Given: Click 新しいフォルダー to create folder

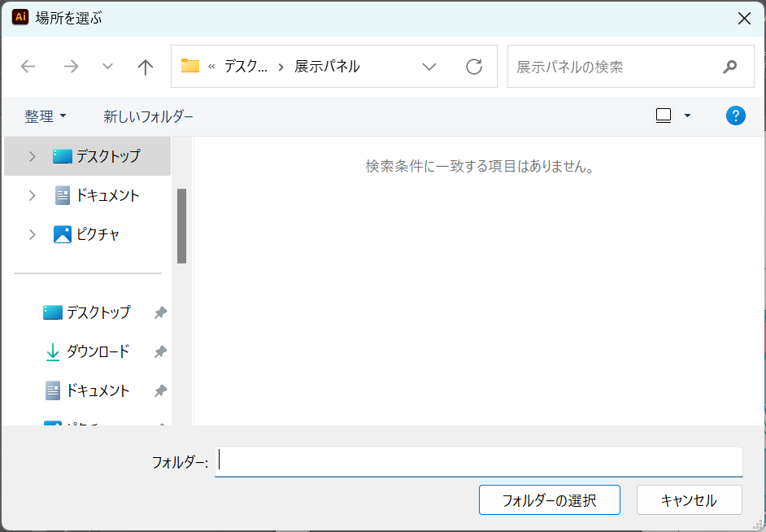Looking at the screenshot, I should 148,116.
